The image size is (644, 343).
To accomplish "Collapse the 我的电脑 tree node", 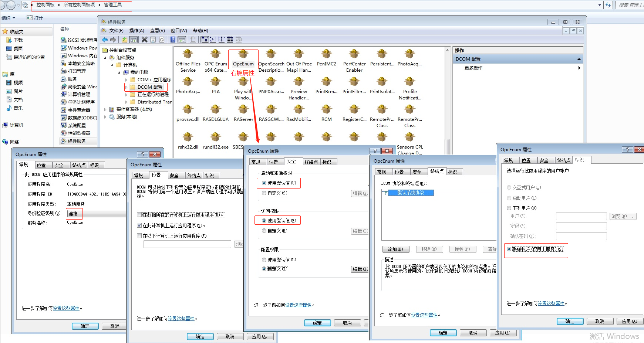I will [x=119, y=72].
